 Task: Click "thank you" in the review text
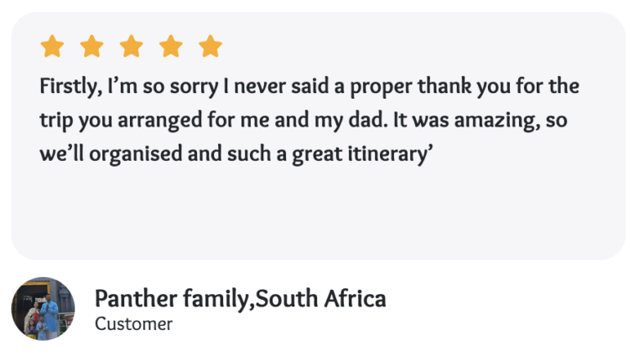[x=456, y=87]
